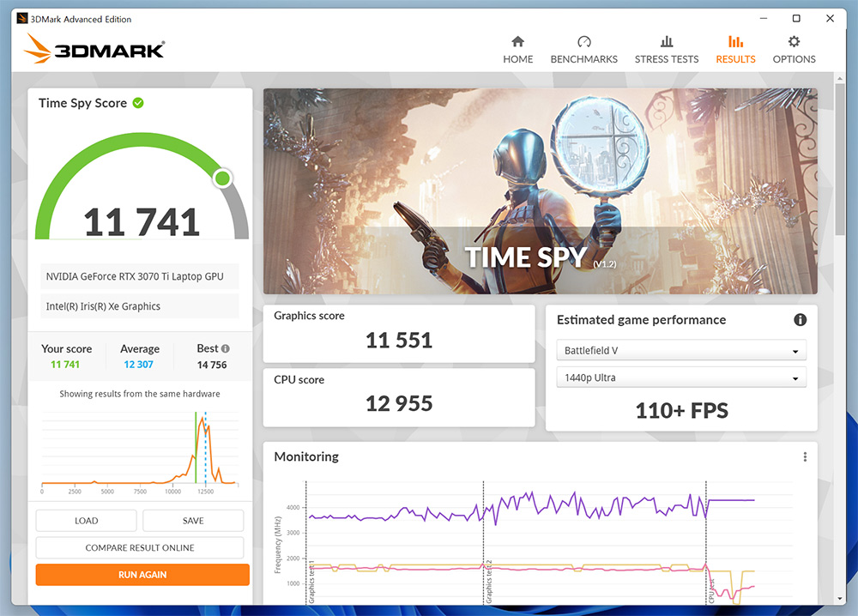This screenshot has width=858, height=616.
Task: Click the vertical scrollbar thumb
Action: tap(840, 159)
